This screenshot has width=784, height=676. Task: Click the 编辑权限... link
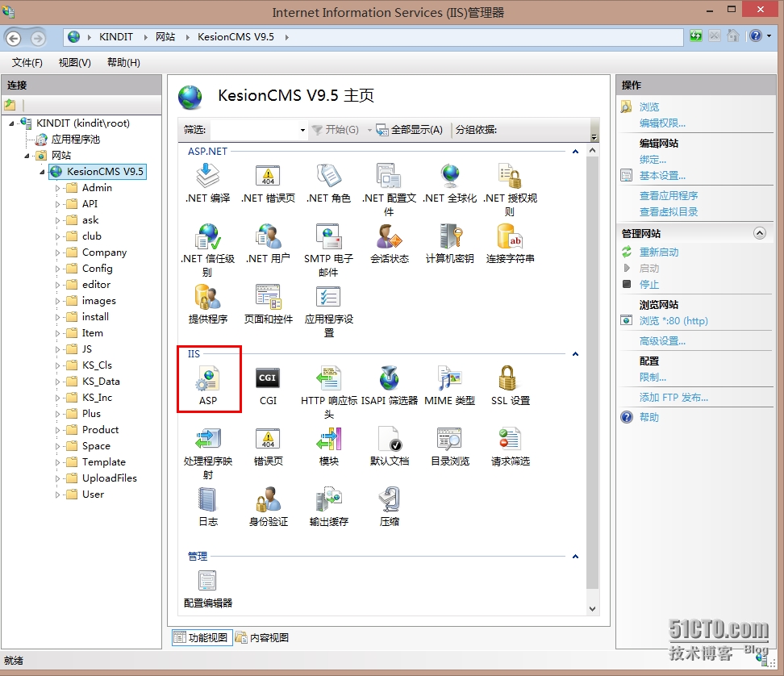(662, 123)
